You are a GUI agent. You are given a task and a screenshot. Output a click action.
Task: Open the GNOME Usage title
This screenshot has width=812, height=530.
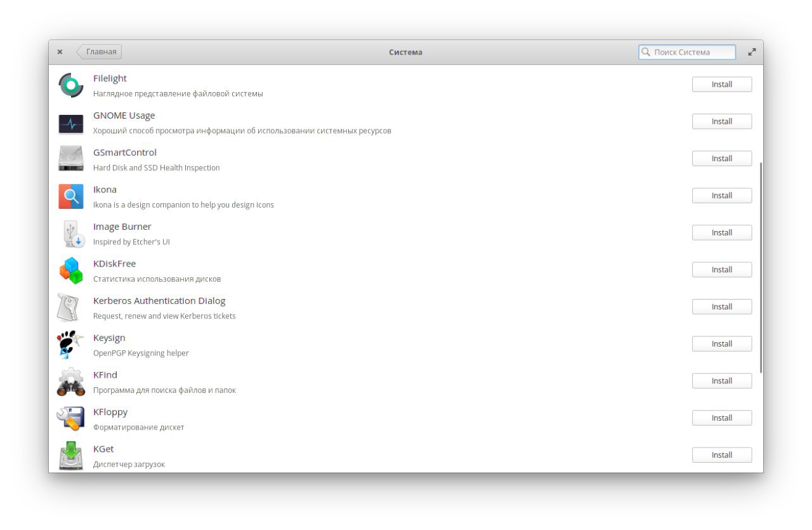tap(124, 116)
